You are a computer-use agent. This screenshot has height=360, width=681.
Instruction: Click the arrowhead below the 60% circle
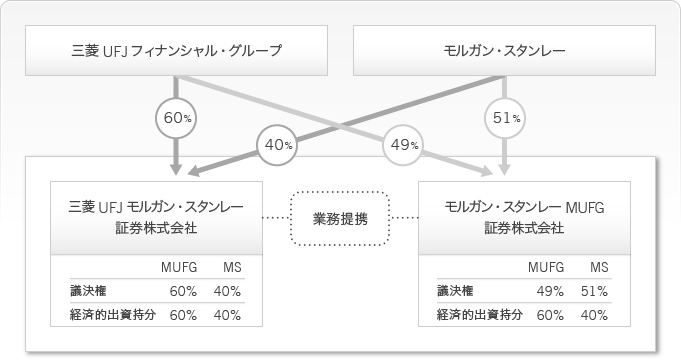tap(176, 169)
